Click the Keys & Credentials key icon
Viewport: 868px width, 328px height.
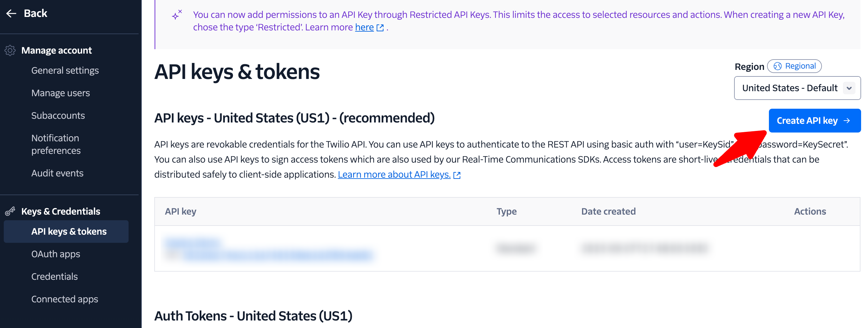coord(10,211)
